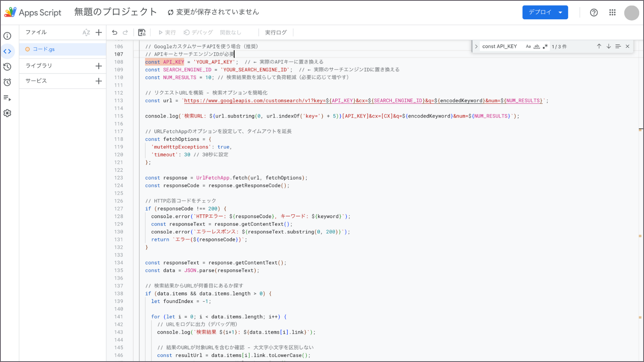The width and height of the screenshot is (644, 362).
Task: Toggle whole word matching in the find box
Action: (x=537, y=46)
